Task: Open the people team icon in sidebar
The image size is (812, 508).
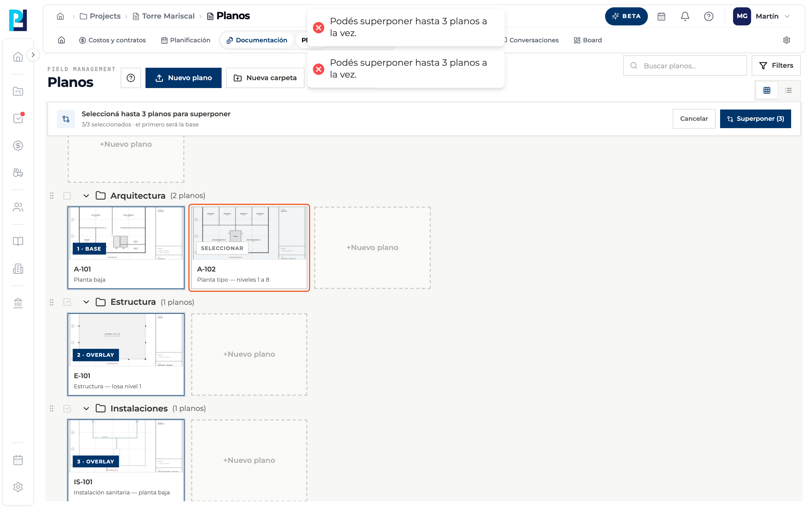Action: [18, 207]
